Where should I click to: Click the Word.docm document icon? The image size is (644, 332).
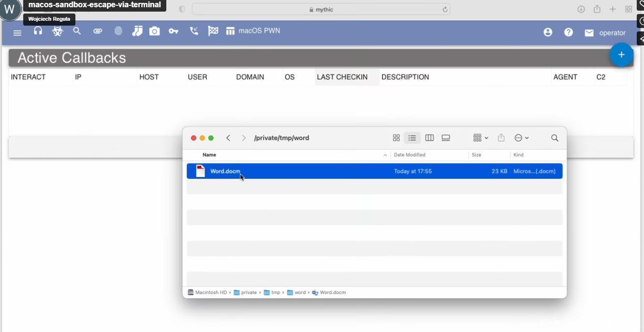pyautogui.click(x=200, y=171)
